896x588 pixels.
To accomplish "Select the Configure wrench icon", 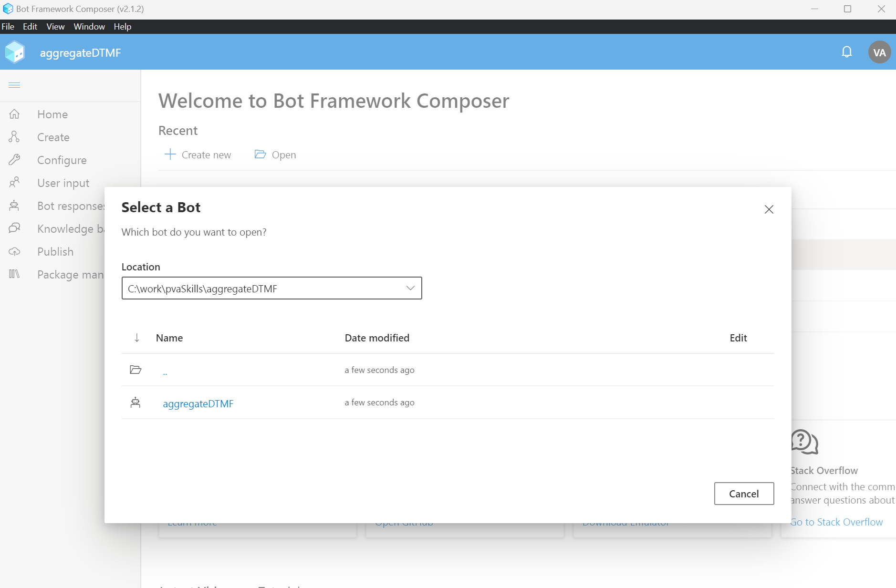I will 14,160.
